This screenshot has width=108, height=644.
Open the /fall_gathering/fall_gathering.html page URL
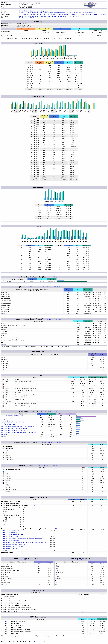(x=12, y=416)
